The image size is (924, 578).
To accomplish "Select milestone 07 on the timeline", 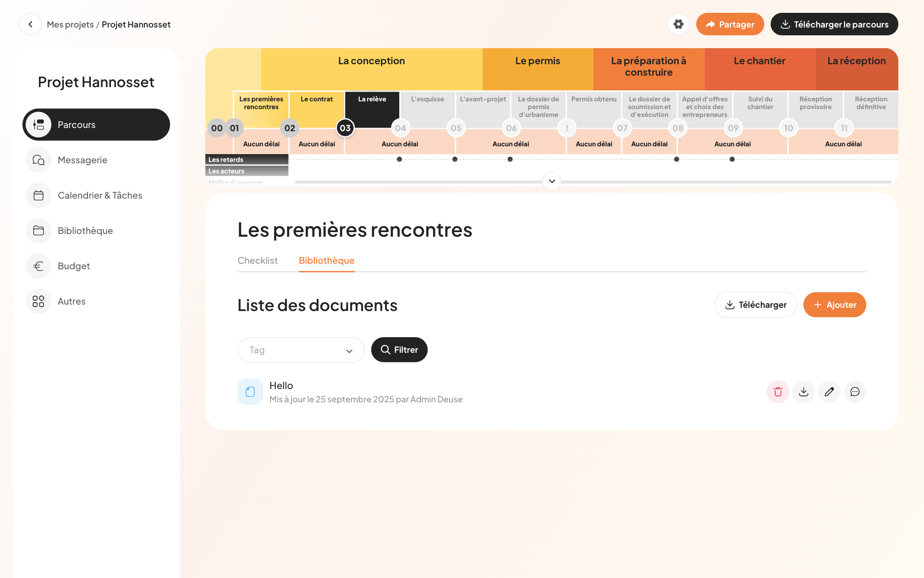I will click(622, 128).
